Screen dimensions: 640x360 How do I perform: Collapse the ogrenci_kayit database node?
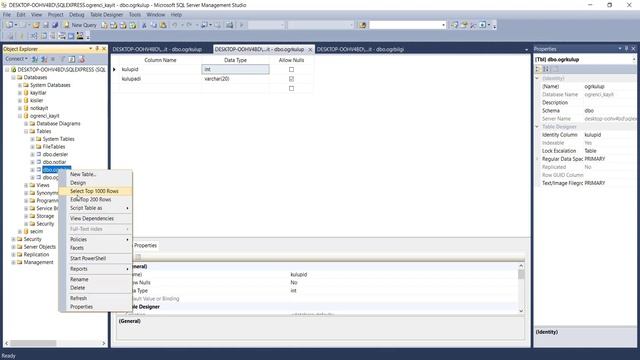pyautogui.click(x=20, y=116)
